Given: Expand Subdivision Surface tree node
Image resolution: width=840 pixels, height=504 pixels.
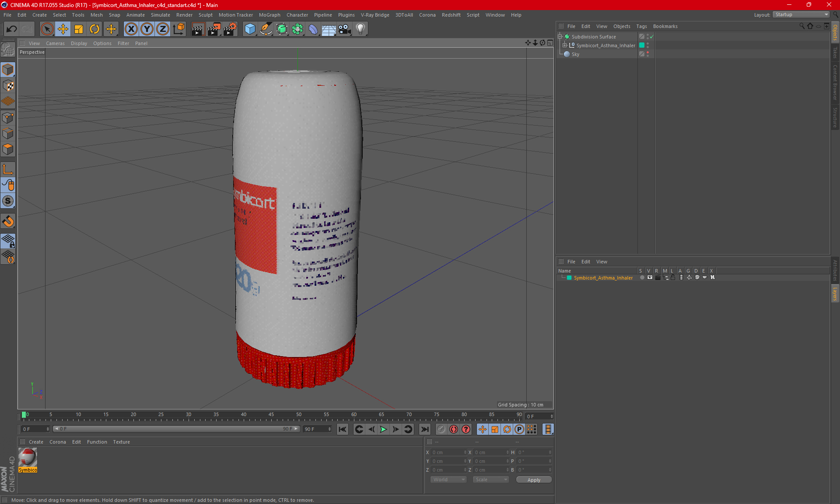Looking at the screenshot, I should click(x=560, y=37).
